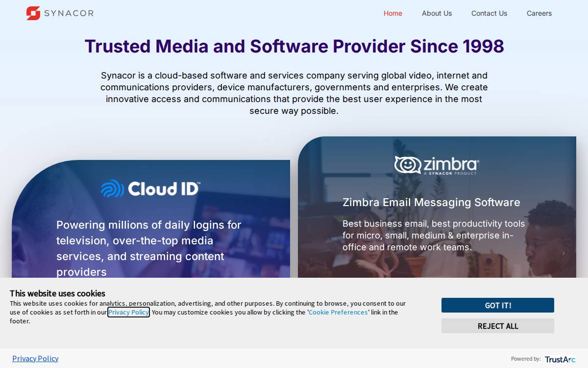The image size is (588, 368).
Task: Accept cookies with GOT IT! button
Action: [498, 305]
